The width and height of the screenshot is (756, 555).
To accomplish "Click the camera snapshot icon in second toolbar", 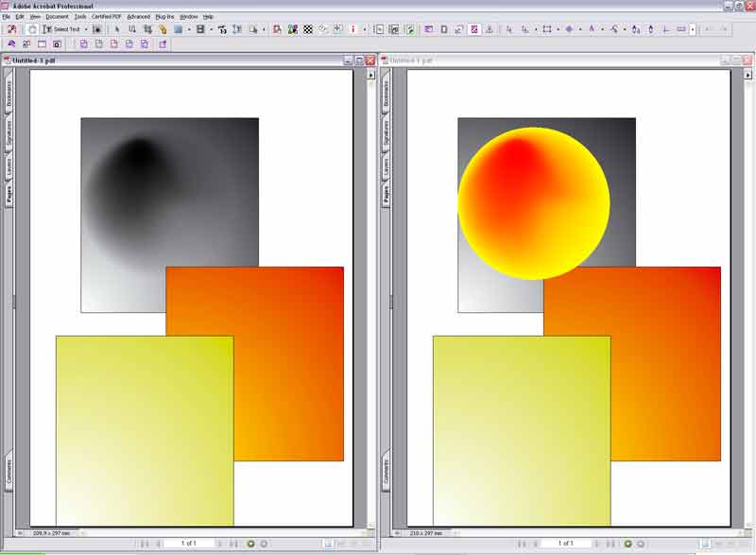I will coord(57,43).
